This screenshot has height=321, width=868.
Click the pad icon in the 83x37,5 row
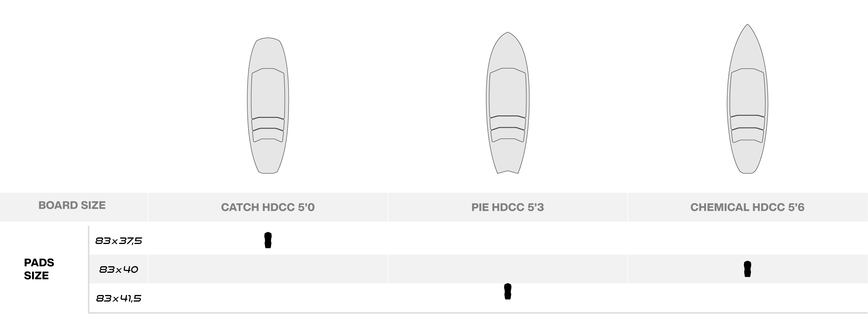[268, 240]
